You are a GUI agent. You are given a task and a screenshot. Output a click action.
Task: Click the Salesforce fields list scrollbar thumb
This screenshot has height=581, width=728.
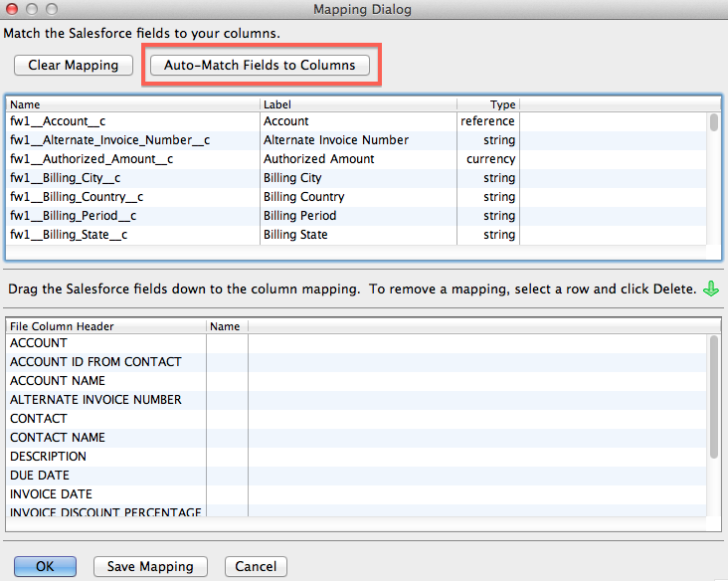click(x=714, y=122)
